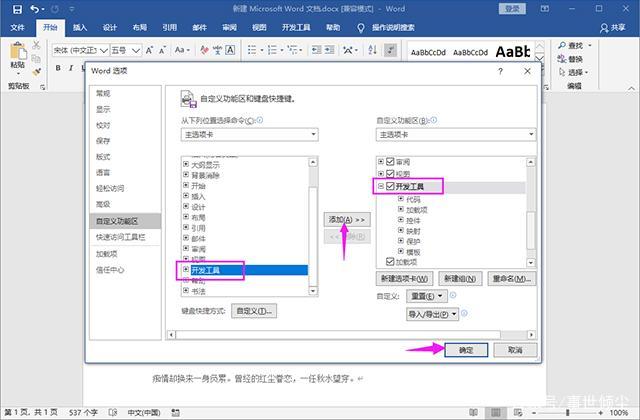Collapse the 开发工具 node in right list
Image resolution: width=640 pixels, height=420 pixels.
click(x=381, y=186)
